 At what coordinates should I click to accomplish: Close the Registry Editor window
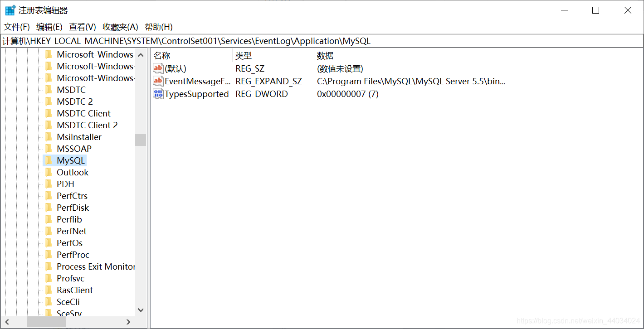[628, 10]
